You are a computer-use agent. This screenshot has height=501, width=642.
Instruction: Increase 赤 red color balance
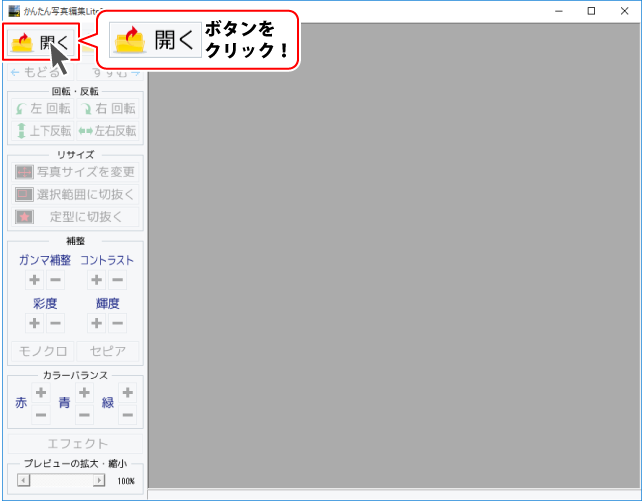(x=41, y=393)
